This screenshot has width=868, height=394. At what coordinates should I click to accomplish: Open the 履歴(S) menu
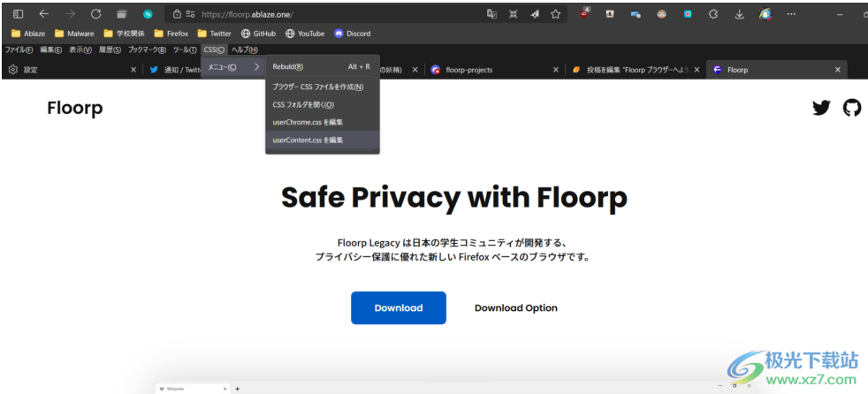pos(110,49)
